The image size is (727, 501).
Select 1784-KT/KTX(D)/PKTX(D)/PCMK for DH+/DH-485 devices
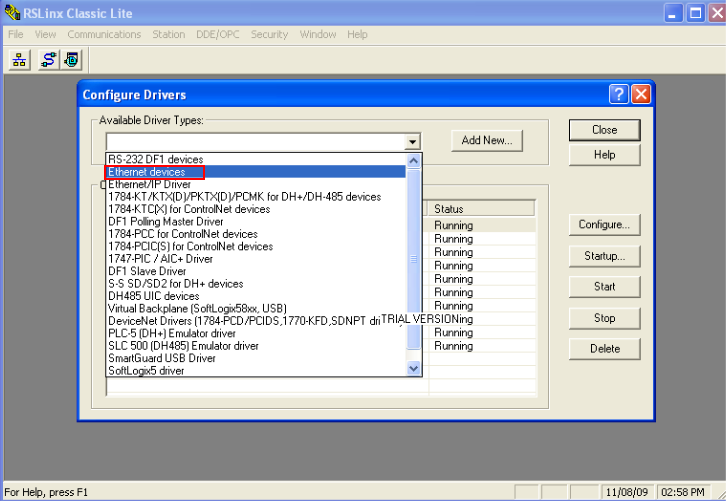pyautogui.click(x=256, y=197)
